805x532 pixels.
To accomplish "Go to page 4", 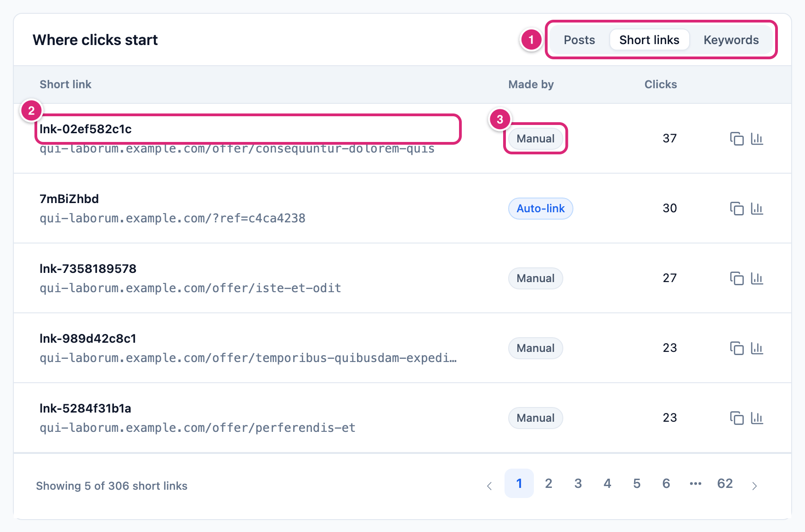I will coord(607,483).
